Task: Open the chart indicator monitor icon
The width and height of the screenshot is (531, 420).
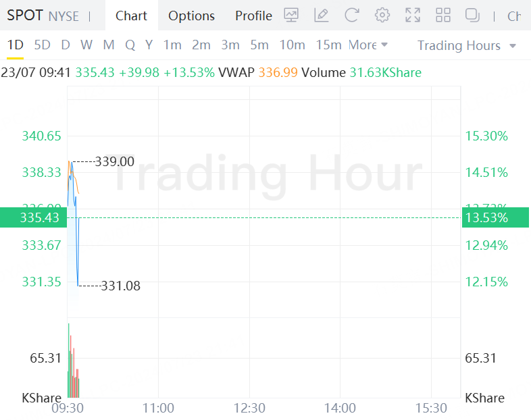Action: [x=291, y=16]
